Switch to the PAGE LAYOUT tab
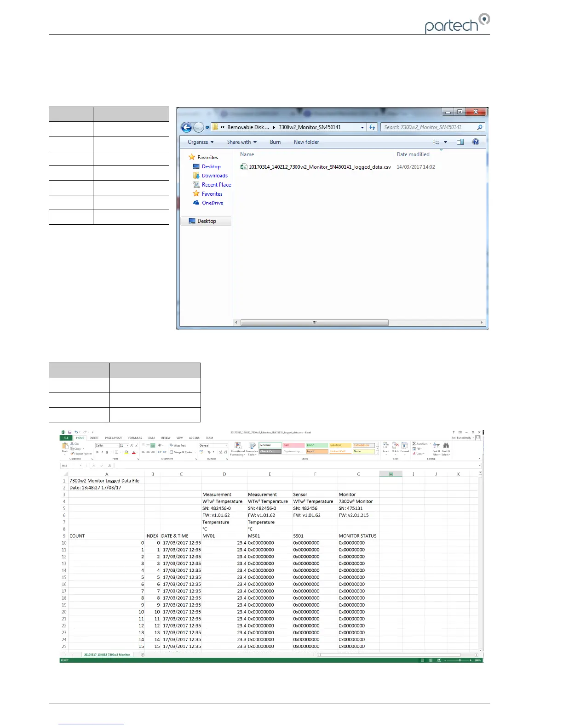This screenshot has height=728, width=563. [x=114, y=438]
